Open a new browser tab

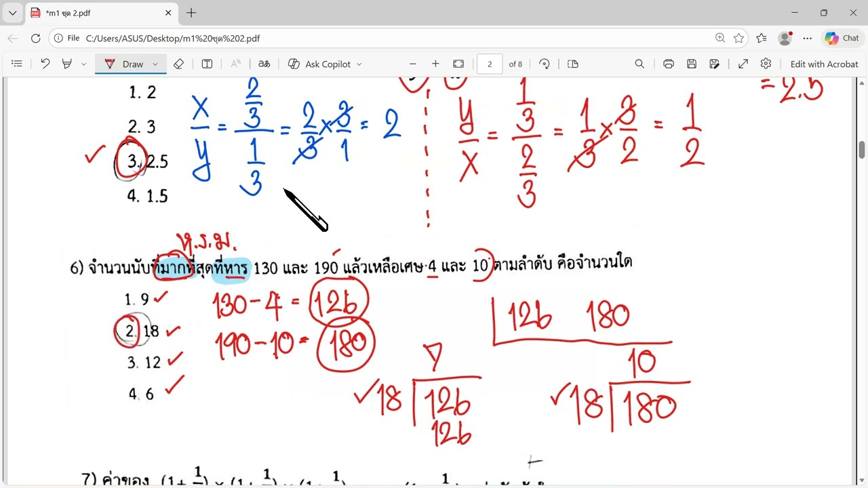click(x=191, y=13)
